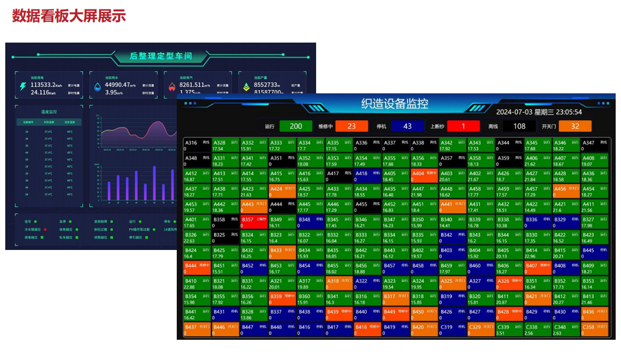Screen dimensions: 621x364
Task: Click the black 离线 108 count box
Action: coord(519,126)
